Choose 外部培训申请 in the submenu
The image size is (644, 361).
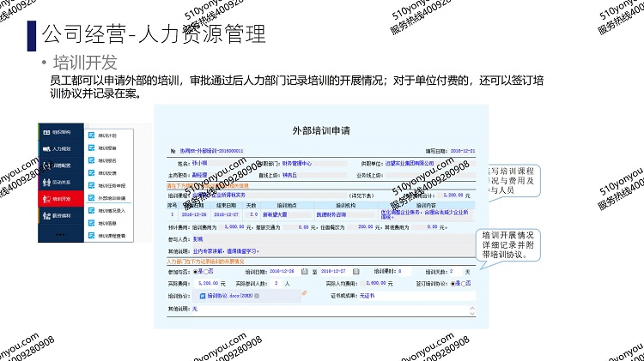point(112,197)
